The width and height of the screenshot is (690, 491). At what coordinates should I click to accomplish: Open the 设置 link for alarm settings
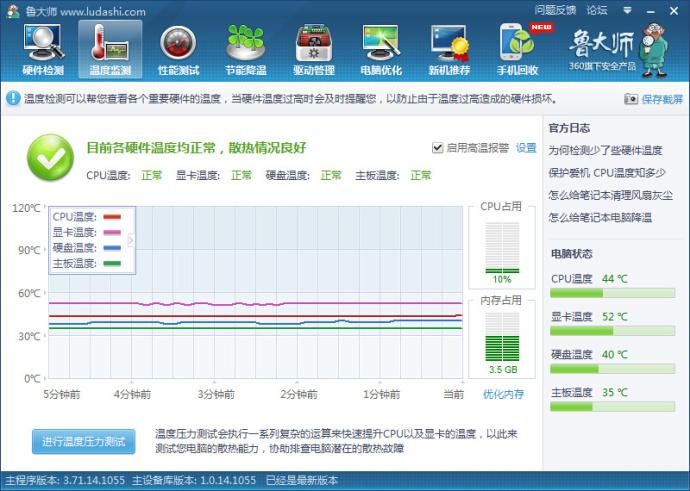pyautogui.click(x=526, y=148)
